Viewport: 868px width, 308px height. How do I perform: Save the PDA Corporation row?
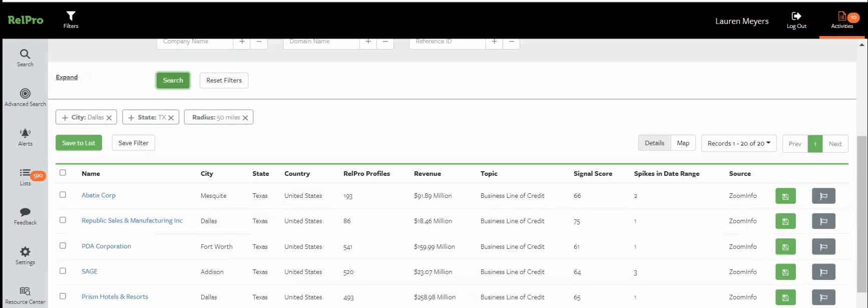(785, 247)
